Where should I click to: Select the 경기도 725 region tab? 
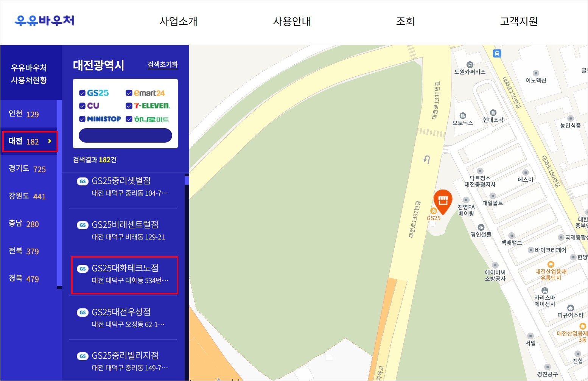pyautogui.click(x=29, y=169)
